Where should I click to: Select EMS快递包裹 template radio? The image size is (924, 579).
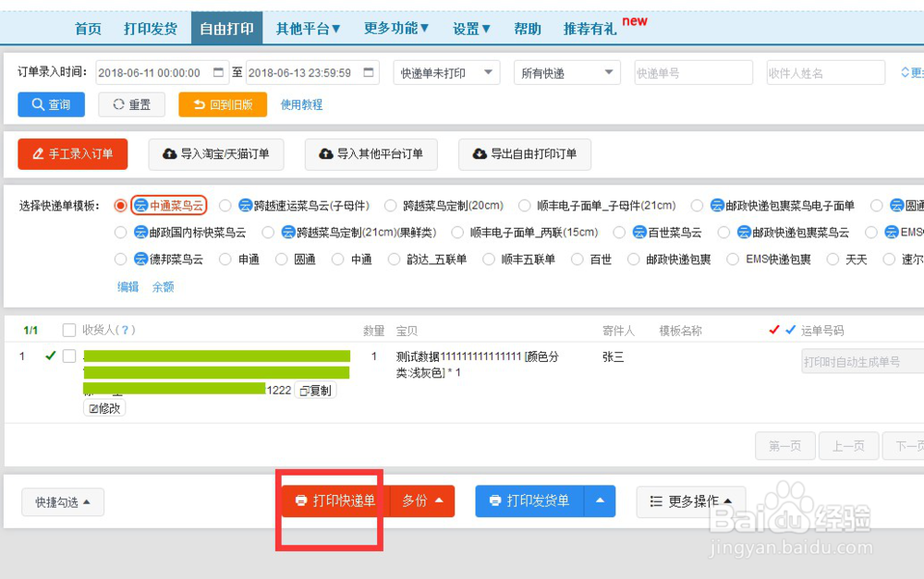pyautogui.click(x=733, y=259)
